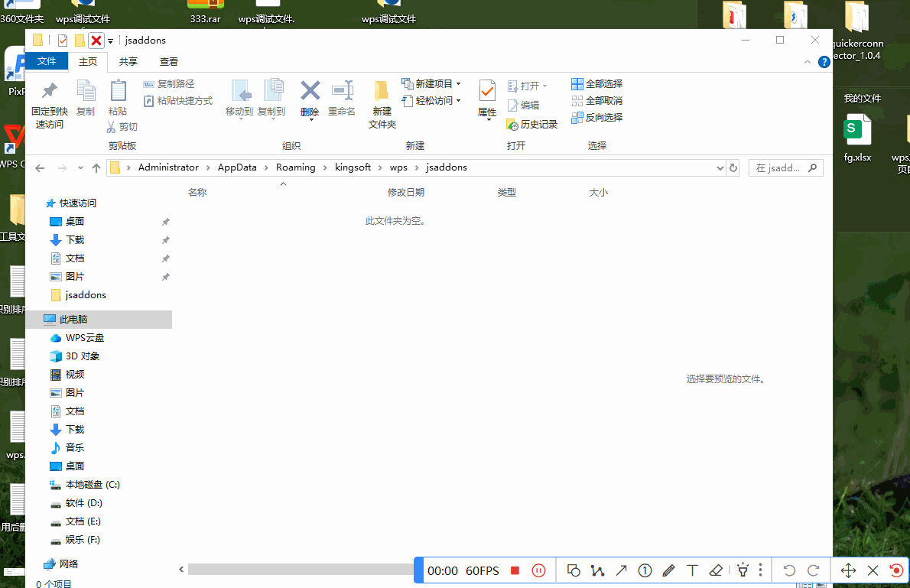910x588 pixels.
Task: Click the Copy (复制) ribbon icon
Action: pos(86,91)
